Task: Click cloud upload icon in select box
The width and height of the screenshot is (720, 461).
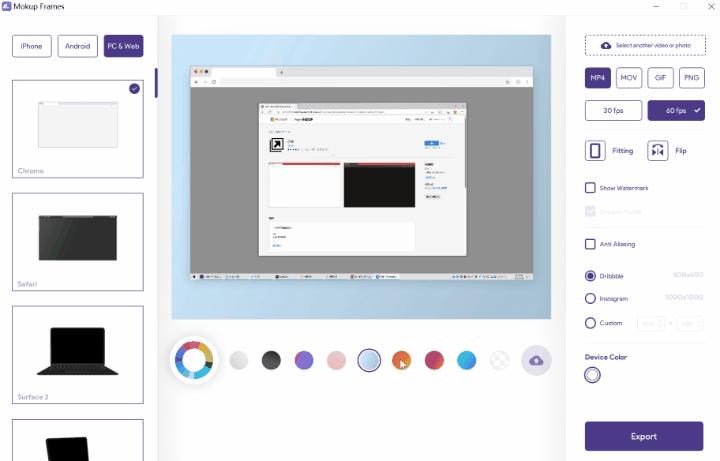Action: click(x=606, y=45)
